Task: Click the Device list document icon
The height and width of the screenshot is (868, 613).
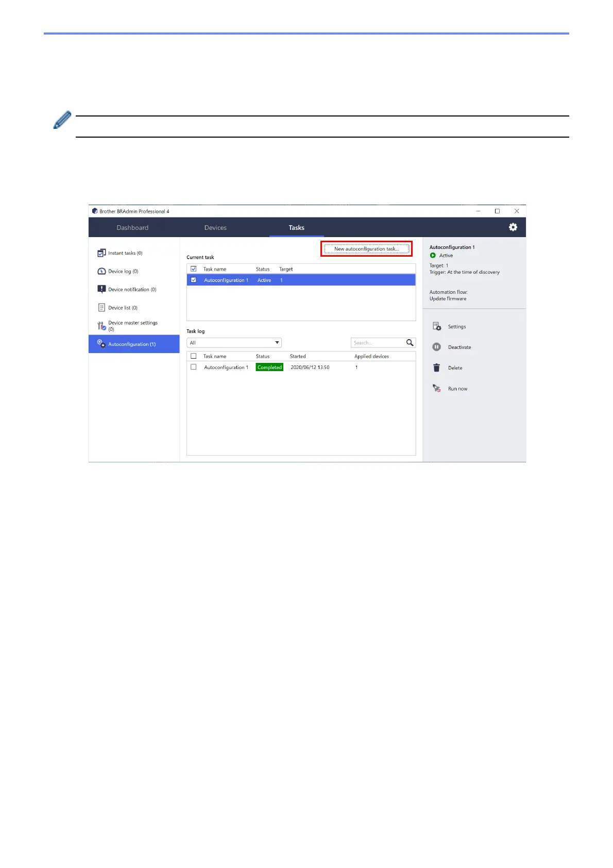Action: point(101,308)
